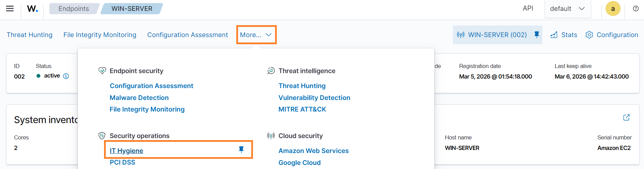
Task: Unpin the WIN-SERVER (002) agent
Action: (537, 35)
